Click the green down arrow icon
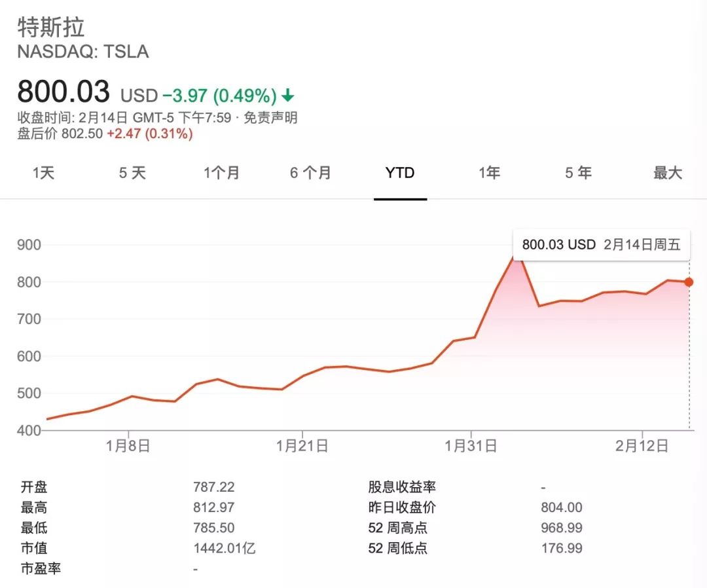 pos(288,96)
